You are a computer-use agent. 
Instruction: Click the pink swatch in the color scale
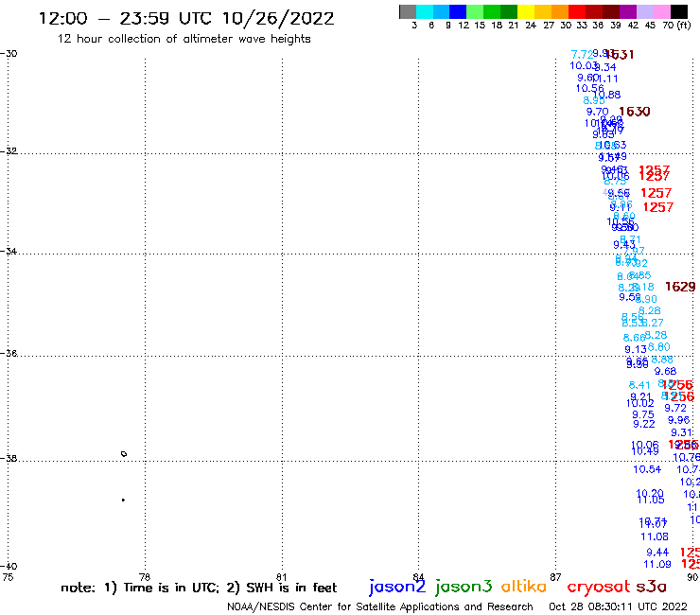[x=661, y=11]
